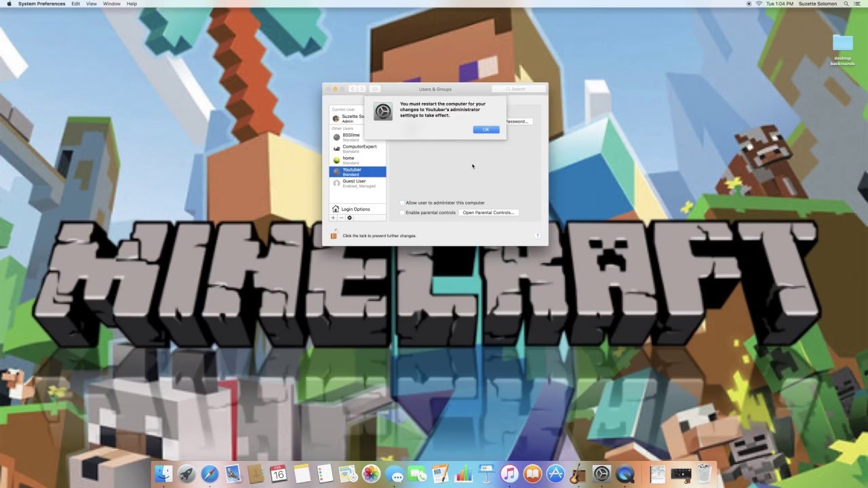Click the forward arrow in the toolbar

tap(361, 89)
